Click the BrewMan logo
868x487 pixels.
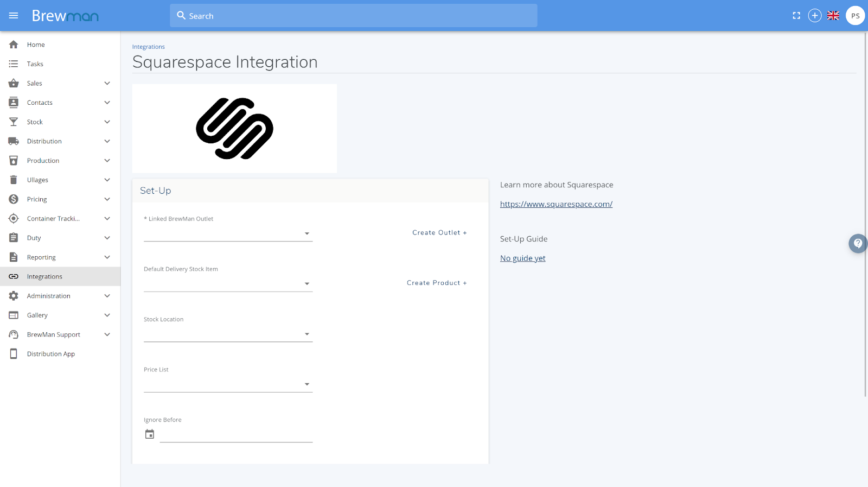(x=65, y=16)
